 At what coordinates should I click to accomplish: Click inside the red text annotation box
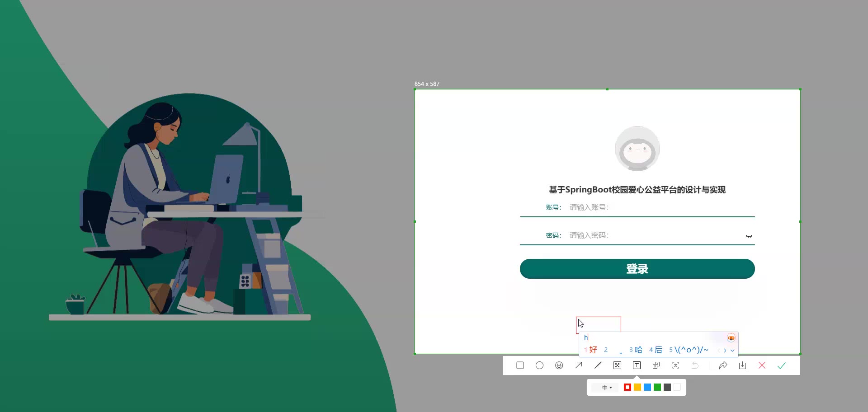(x=599, y=325)
